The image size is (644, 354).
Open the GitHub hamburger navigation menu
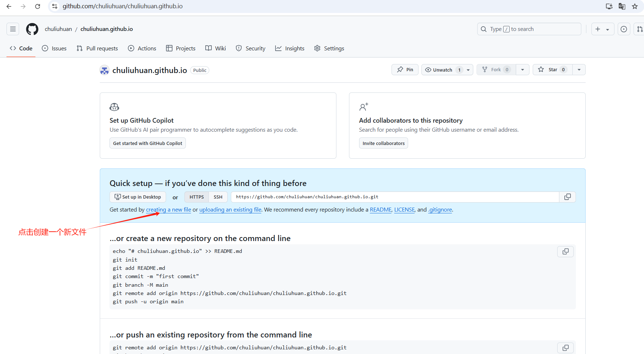pos(13,29)
